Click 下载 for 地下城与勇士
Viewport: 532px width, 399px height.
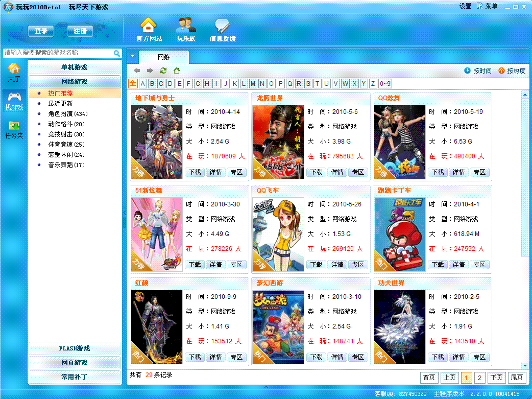(x=195, y=172)
